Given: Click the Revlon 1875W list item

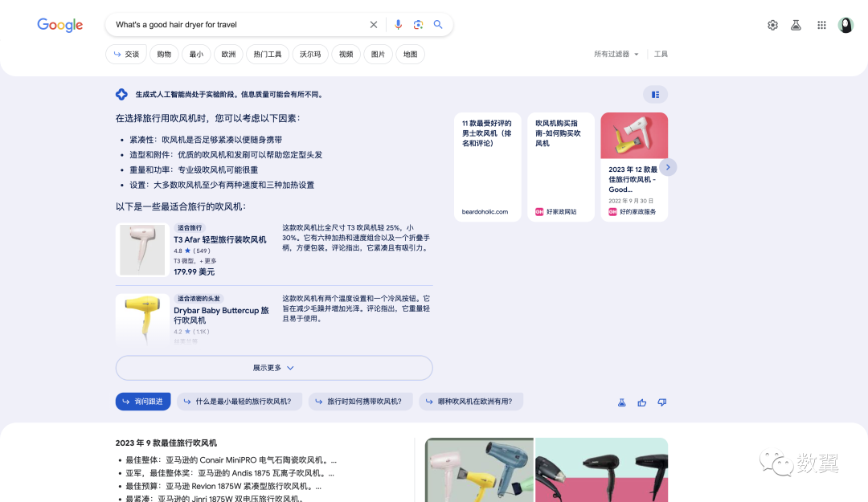Looking at the screenshot, I should (x=223, y=487).
